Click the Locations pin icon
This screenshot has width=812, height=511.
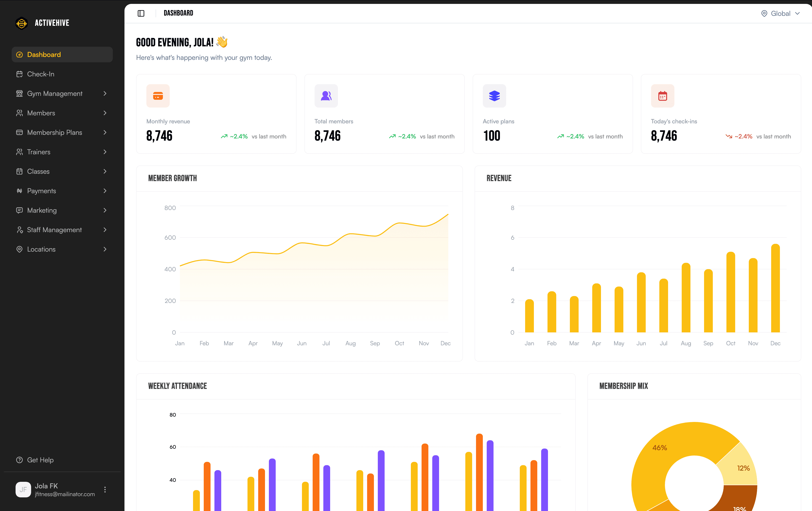[19, 249]
